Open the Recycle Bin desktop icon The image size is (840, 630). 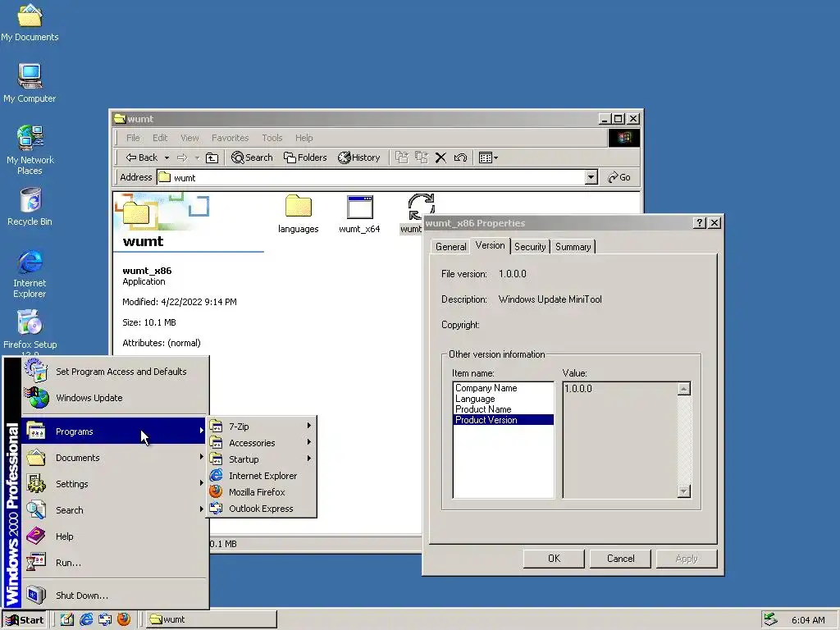pos(30,207)
